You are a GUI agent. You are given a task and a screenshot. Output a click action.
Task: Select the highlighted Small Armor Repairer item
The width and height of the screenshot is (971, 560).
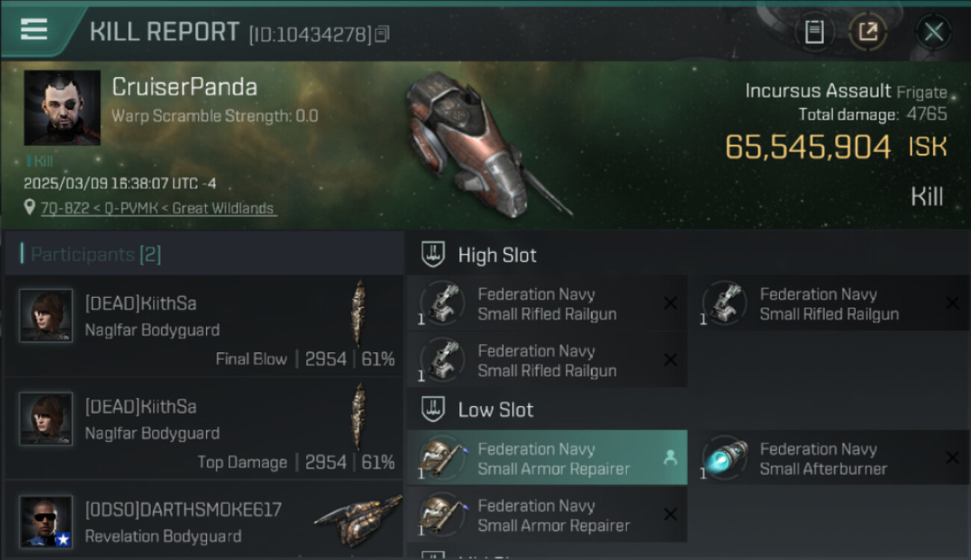pyautogui.click(x=547, y=458)
